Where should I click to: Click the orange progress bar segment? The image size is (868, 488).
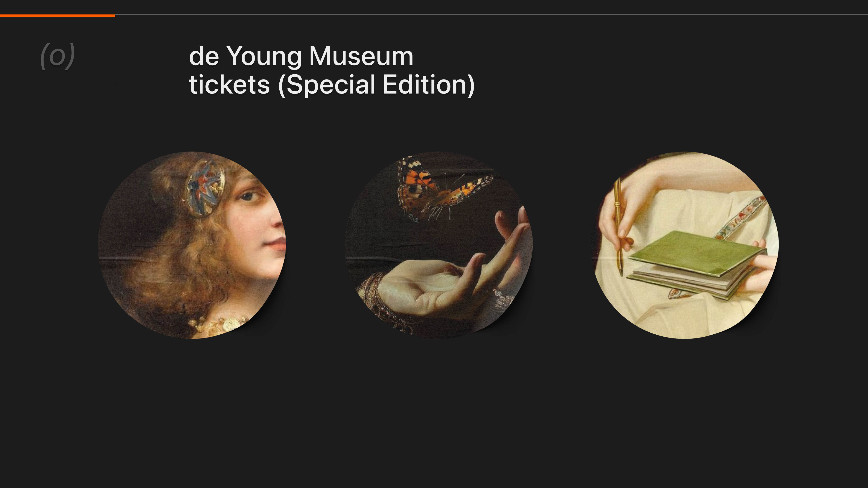pyautogui.click(x=57, y=16)
